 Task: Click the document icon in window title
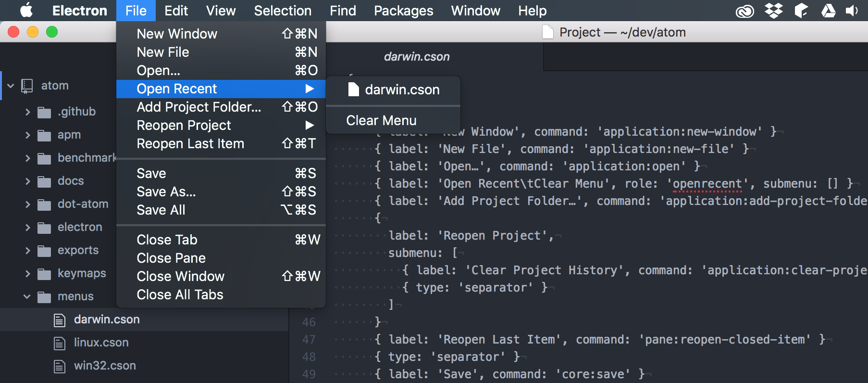pyautogui.click(x=547, y=32)
